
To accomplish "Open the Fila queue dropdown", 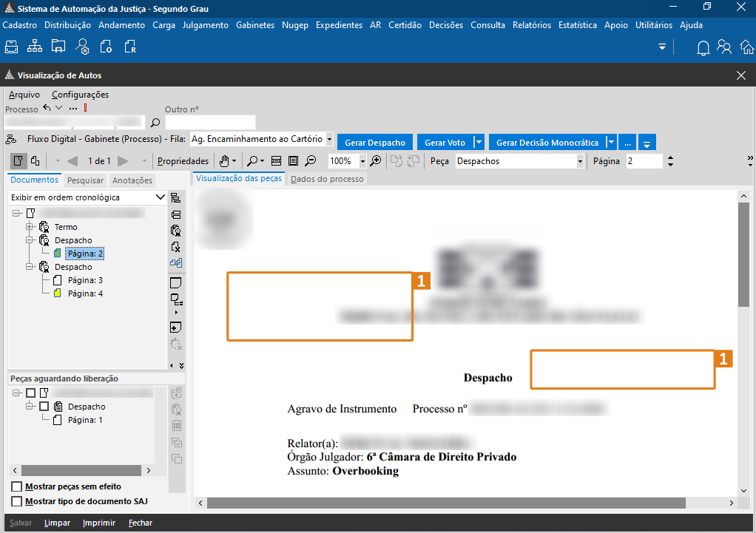I will [329, 139].
